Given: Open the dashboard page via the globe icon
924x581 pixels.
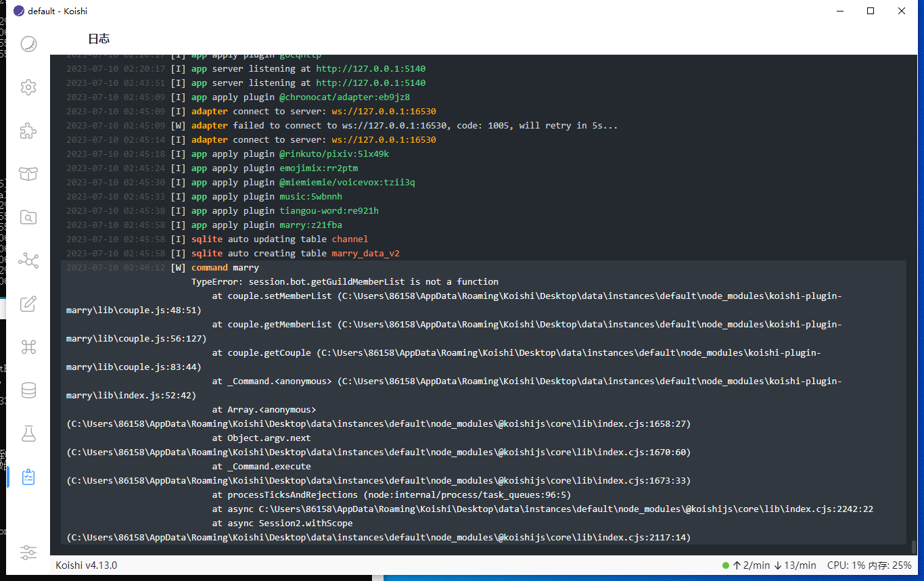Looking at the screenshot, I should coord(28,43).
